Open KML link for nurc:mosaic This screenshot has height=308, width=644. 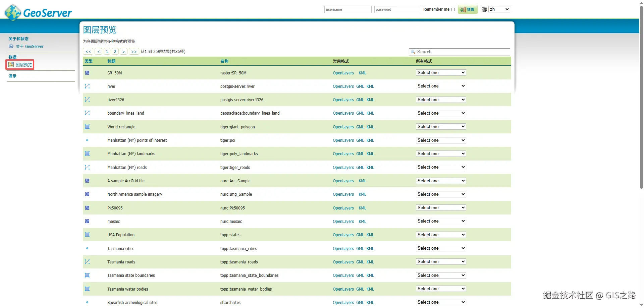[362, 222]
